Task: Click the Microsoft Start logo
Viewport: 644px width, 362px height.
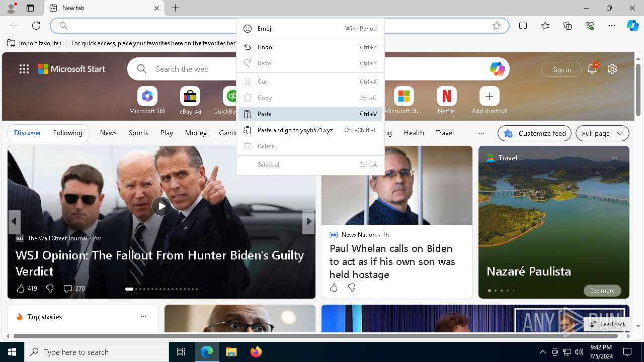Action: (72, 69)
